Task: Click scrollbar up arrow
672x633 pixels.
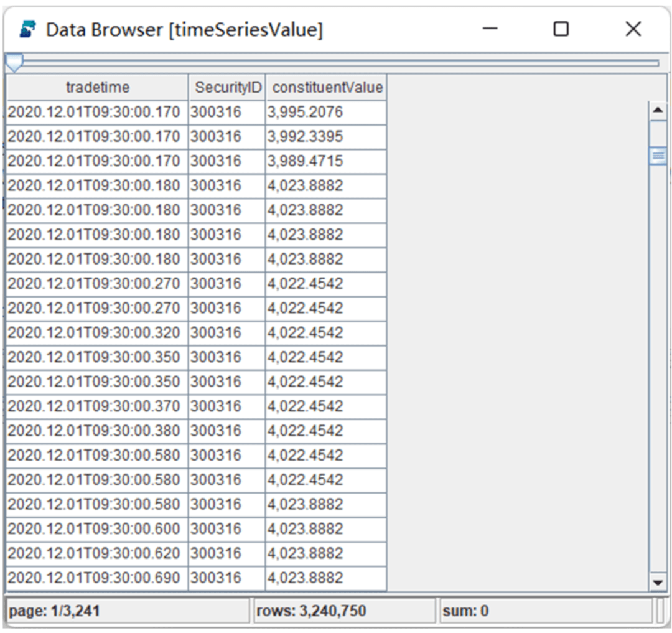Action: 658,111
